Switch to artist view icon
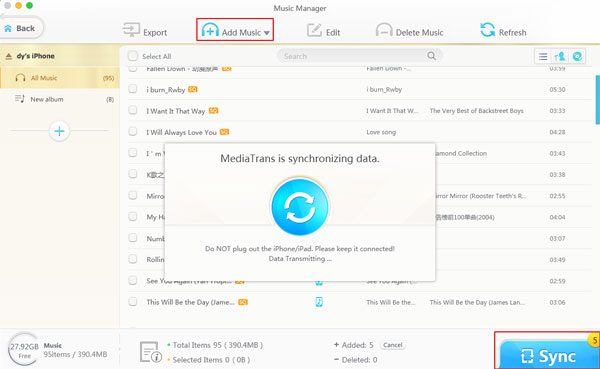 (x=559, y=57)
